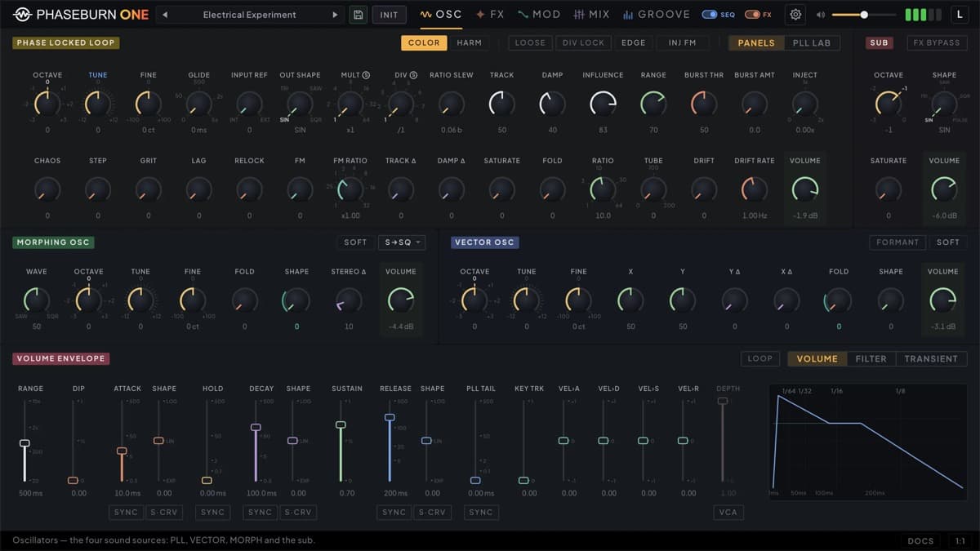This screenshot has width=980, height=551.
Task: Enable FORMANT on the Vector Osc
Action: [898, 242]
